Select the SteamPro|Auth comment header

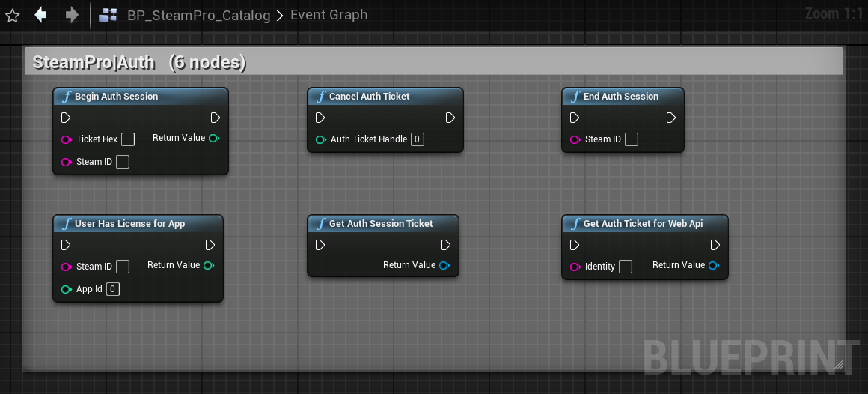tap(434, 61)
